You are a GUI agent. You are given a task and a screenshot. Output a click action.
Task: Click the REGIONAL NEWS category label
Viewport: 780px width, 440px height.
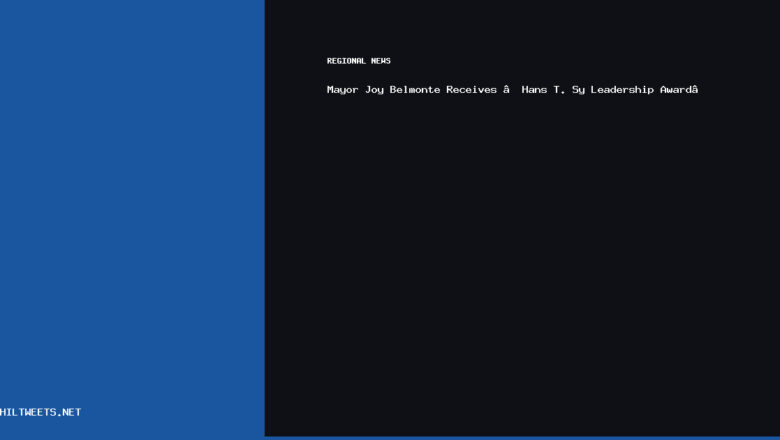358,61
